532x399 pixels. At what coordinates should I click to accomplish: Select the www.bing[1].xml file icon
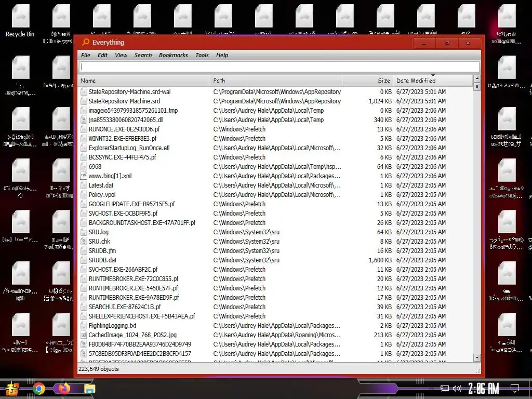[x=84, y=176]
